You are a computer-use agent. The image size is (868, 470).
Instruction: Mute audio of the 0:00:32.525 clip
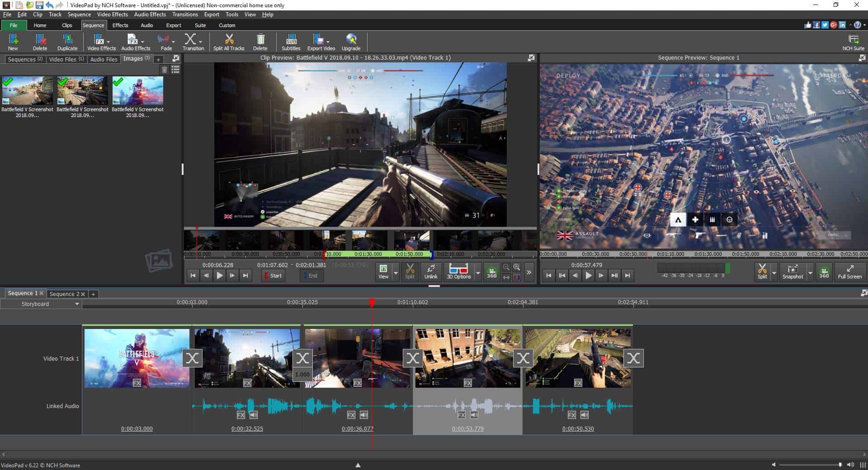pos(254,415)
